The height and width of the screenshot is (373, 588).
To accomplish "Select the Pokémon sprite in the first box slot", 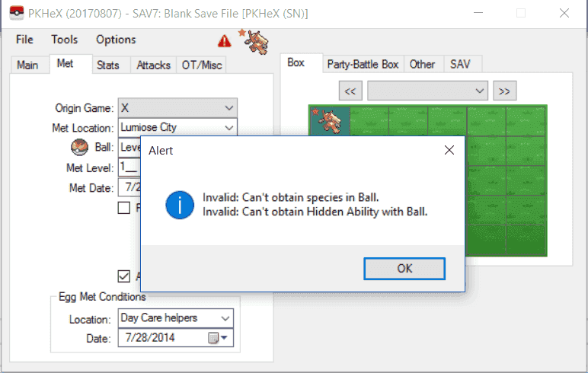I will [330, 121].
